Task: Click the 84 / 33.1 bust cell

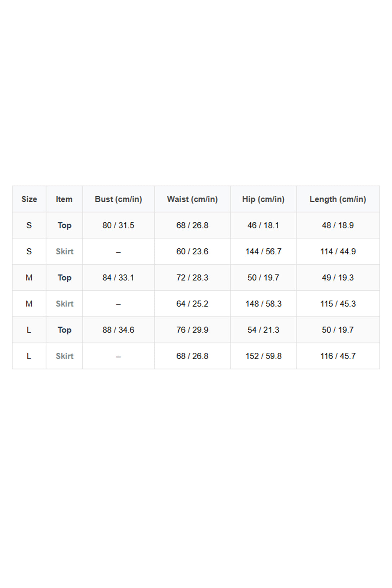Action: click(x=118, y=278)
